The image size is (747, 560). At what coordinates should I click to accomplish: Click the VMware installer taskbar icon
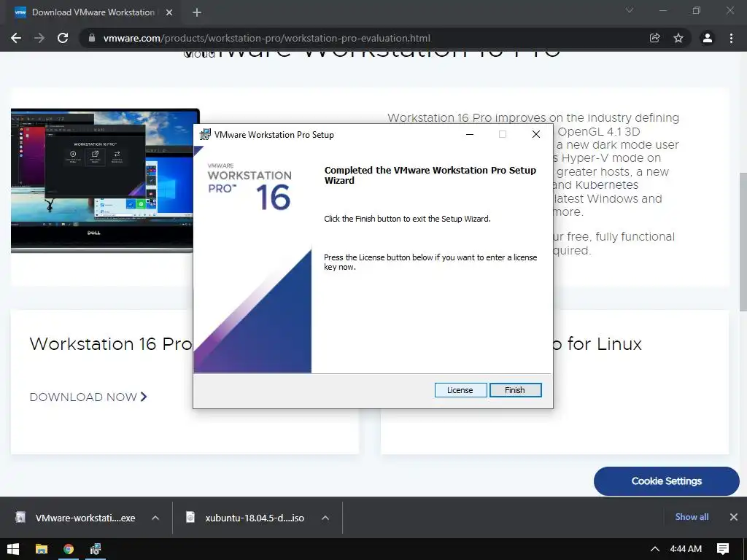(x=96, y=549)
